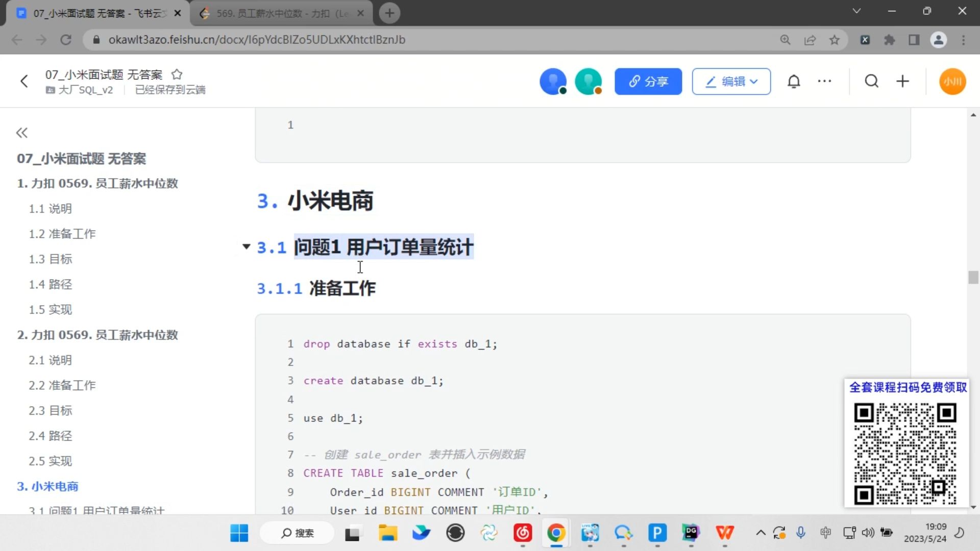Open the browser zoom control
This screenshot has width=980, height=551.
785,40
